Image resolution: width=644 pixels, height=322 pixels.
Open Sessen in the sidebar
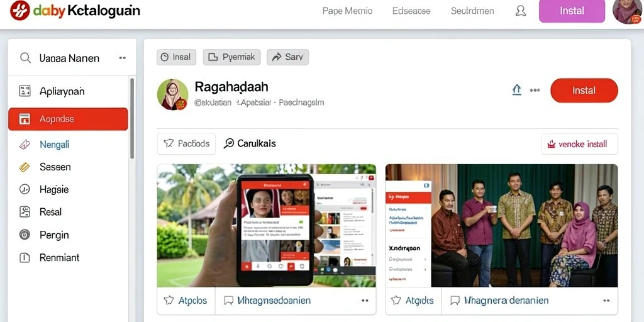(55, 167)
